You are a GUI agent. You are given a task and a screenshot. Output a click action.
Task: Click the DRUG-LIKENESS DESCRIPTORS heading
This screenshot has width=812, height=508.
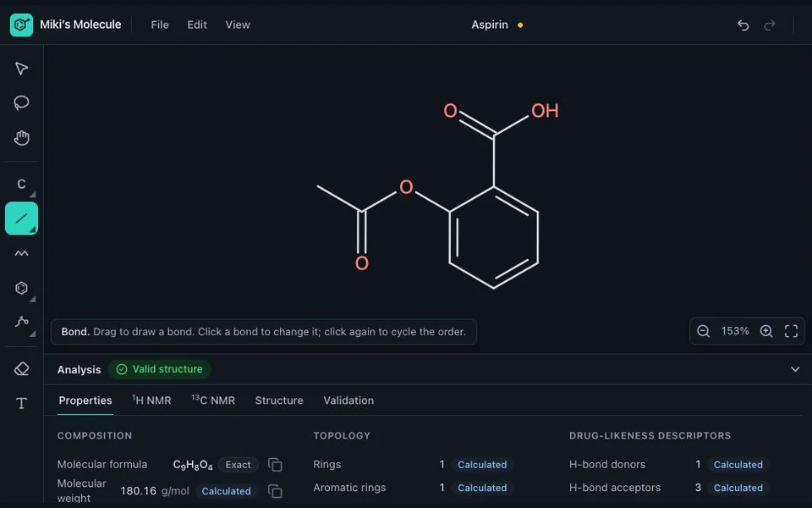(650, 435)
